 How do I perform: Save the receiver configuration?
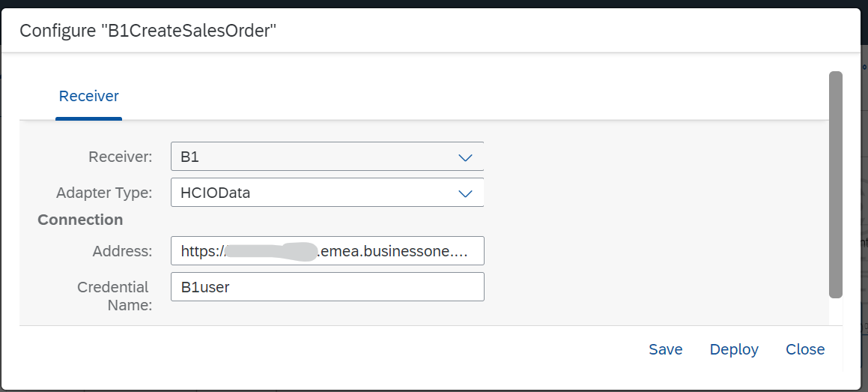pos(665,349)
